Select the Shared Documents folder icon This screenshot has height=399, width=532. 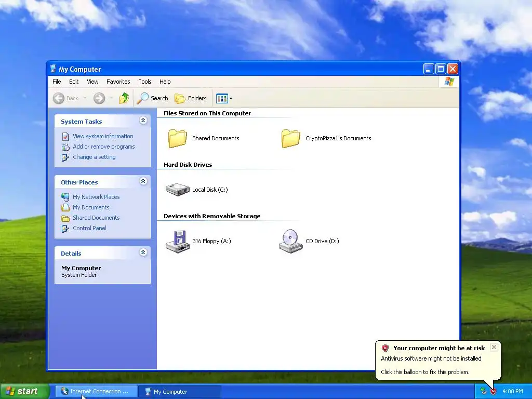(x=178, y=138)
